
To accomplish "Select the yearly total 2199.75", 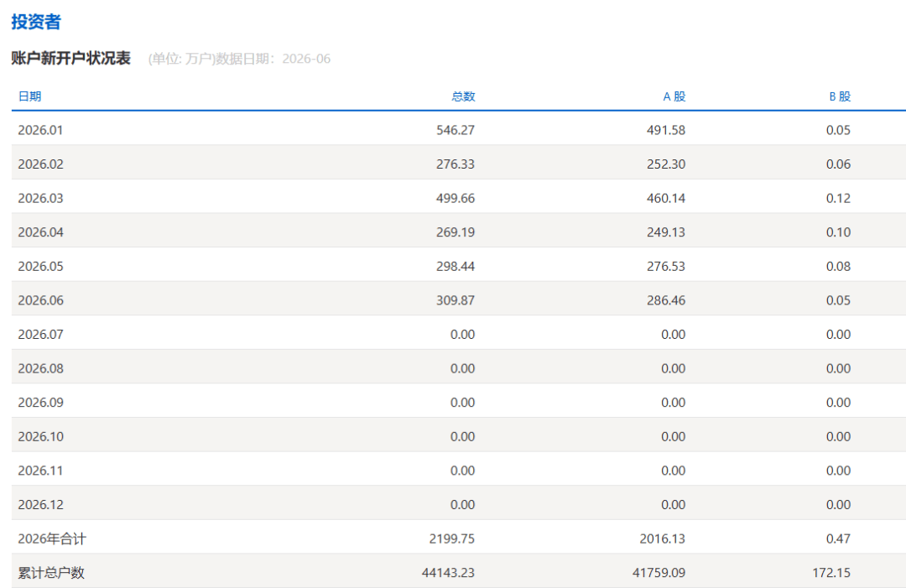I will (452, 539).
